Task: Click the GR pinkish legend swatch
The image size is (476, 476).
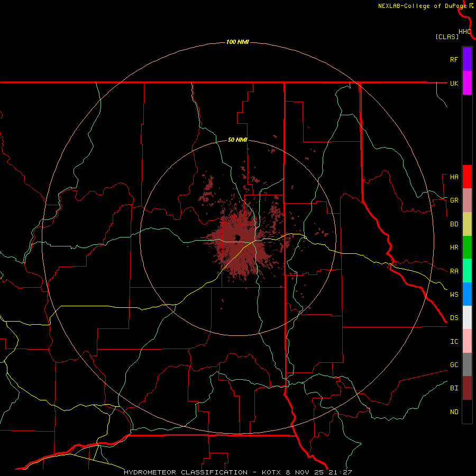Action: tap(467, 200)
